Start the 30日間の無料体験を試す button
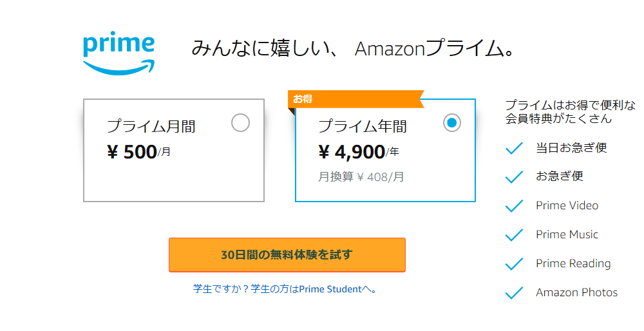644x331 pixels. point(287,255)
